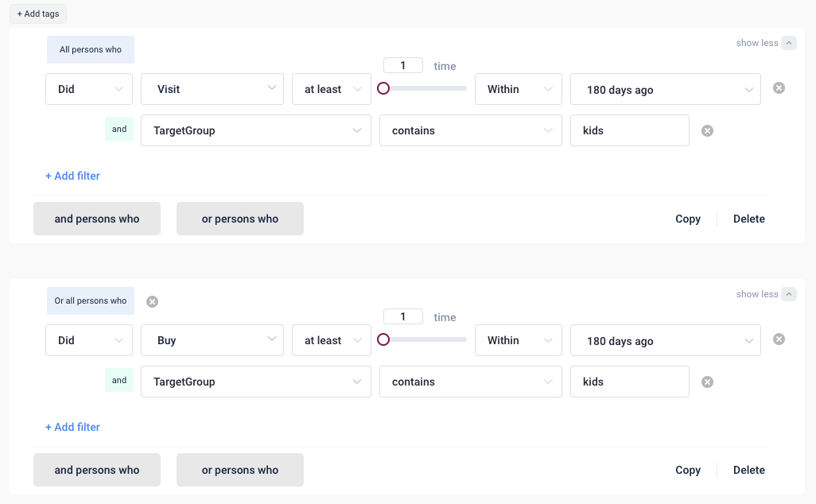Image resolution: width=816 pixels, height=504 pixels.
Task: Click '+ Add tags' button
Action: 38,14
